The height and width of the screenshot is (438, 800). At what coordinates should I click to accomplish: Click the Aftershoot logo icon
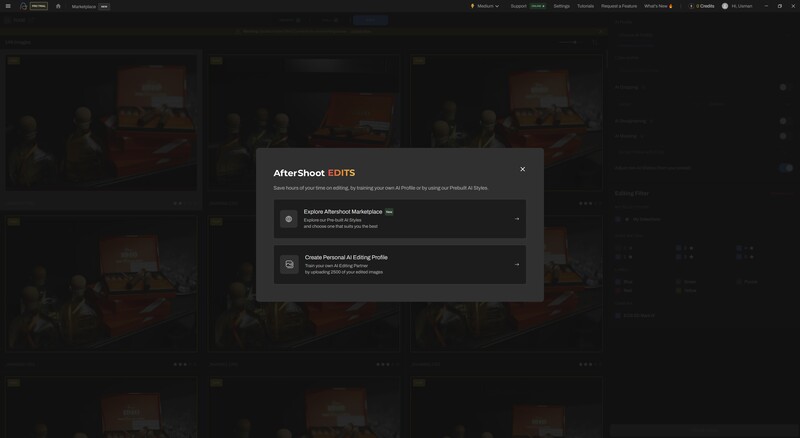(23, 6)
